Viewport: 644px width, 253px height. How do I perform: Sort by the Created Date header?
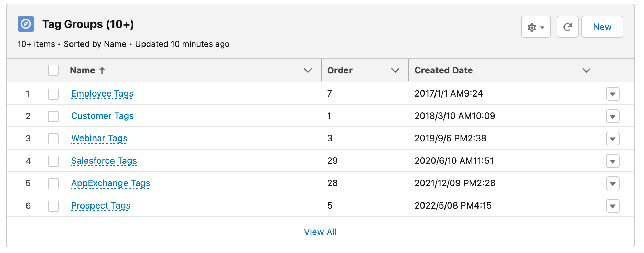443,70
